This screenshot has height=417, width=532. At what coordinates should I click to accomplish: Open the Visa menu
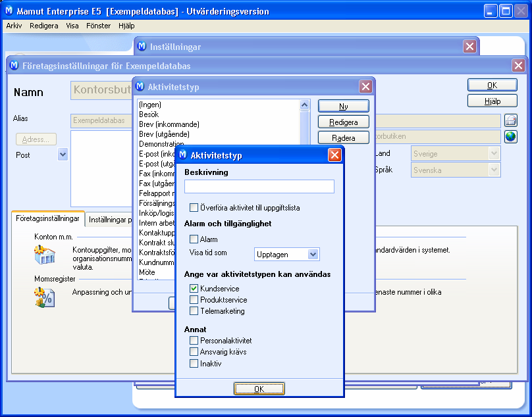pos(72,26)
